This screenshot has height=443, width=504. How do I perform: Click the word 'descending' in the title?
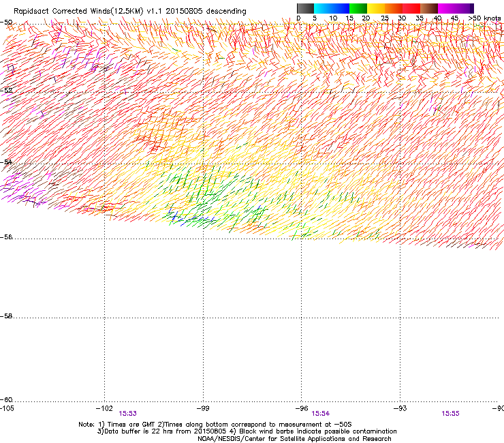(x=226, y=12)
